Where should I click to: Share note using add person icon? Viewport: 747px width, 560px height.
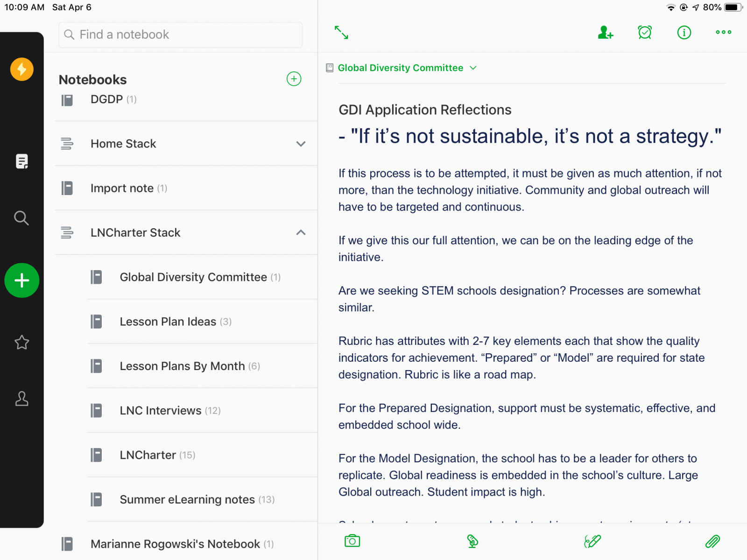point(606,33)
